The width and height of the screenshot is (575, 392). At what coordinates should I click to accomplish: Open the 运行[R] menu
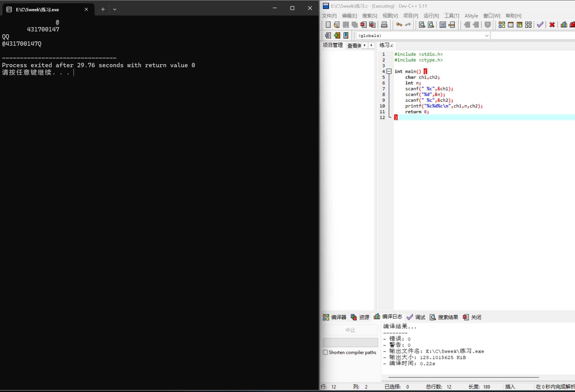tap(431, 16)
